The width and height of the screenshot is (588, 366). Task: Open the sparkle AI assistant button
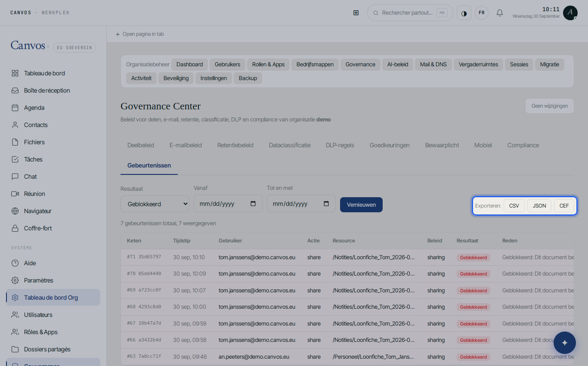[x=565, y=343]
